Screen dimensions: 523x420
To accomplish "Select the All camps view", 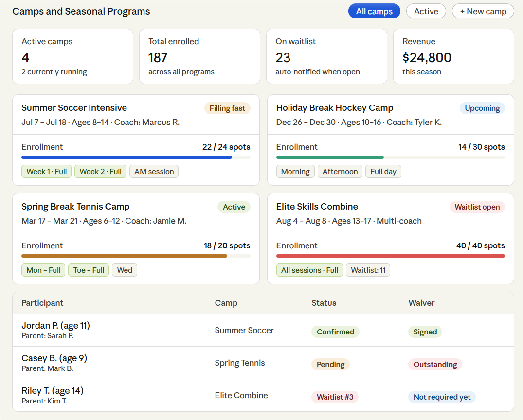I will pos(374,11).
